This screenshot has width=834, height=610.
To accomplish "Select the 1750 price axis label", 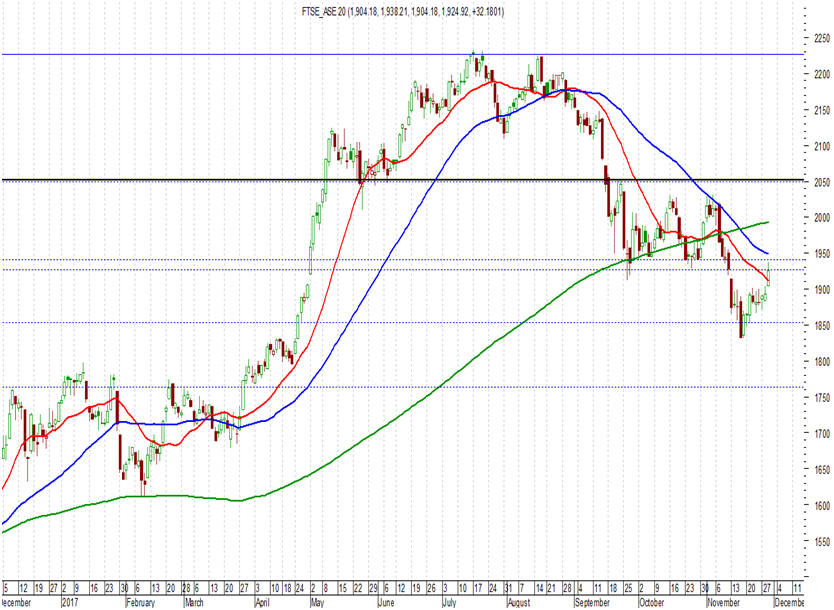I will pos(821,398).
